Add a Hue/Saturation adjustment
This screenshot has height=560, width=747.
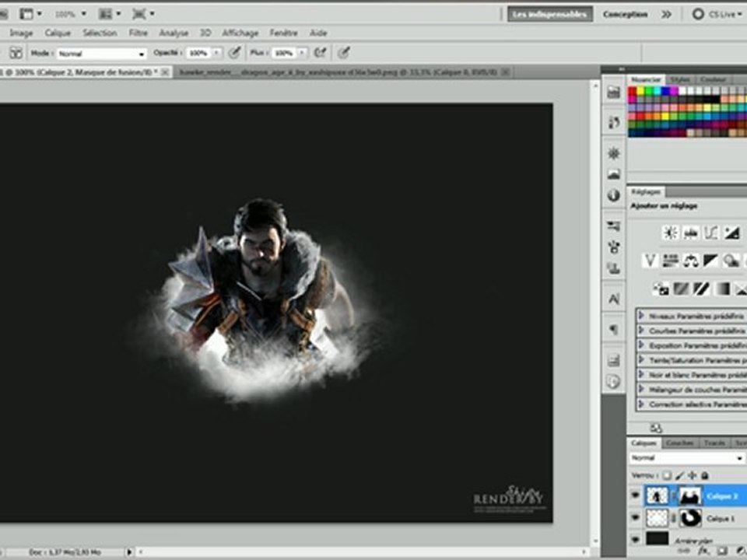[670, 261]
